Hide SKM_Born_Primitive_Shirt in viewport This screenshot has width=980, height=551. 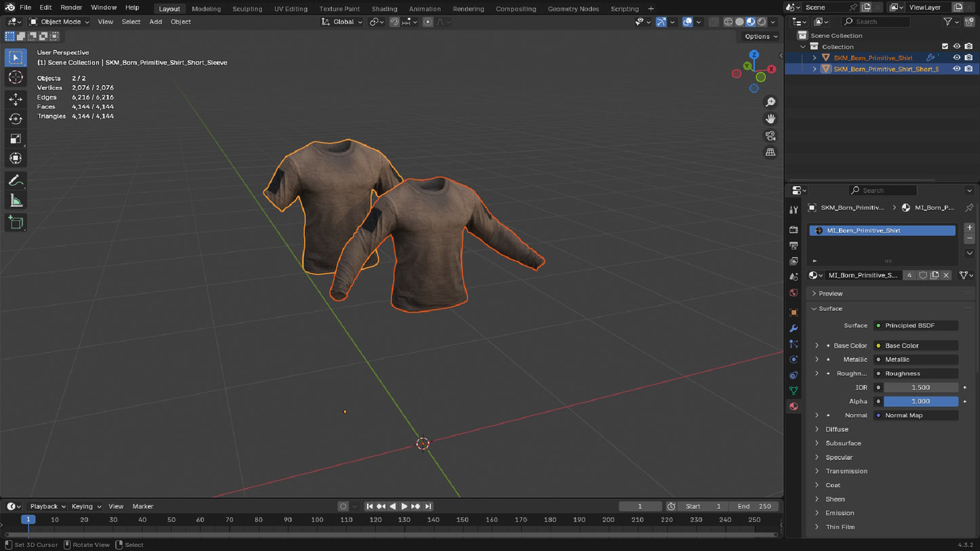[x=956, y=58]
